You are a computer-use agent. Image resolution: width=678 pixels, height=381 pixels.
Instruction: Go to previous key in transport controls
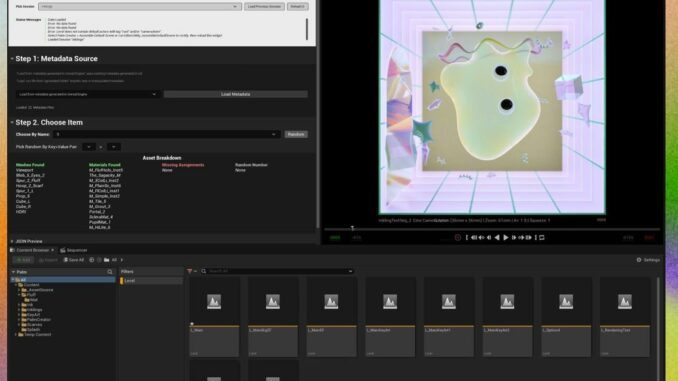(481, 237)
